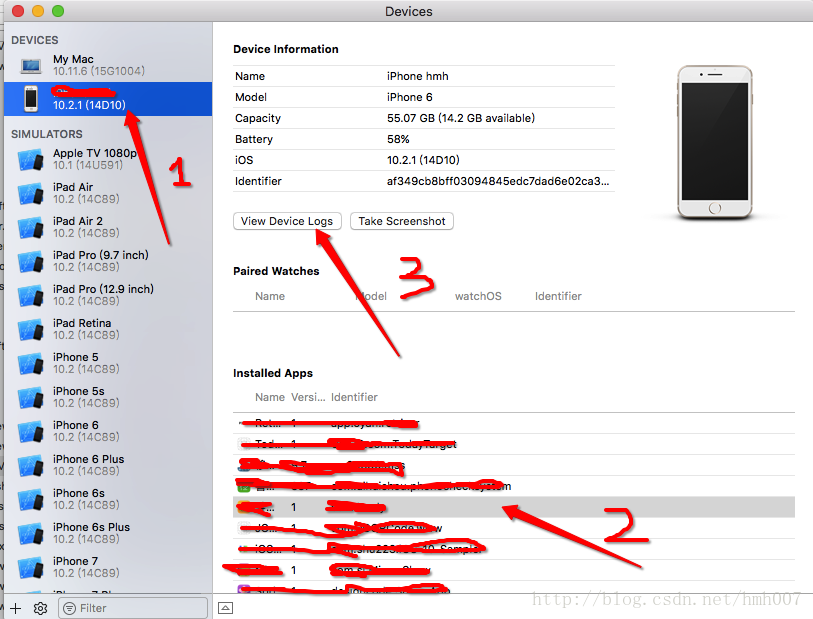Select the iPhone 6 simulator
Viewport: 813px width, 619px height.
[108, 431]
